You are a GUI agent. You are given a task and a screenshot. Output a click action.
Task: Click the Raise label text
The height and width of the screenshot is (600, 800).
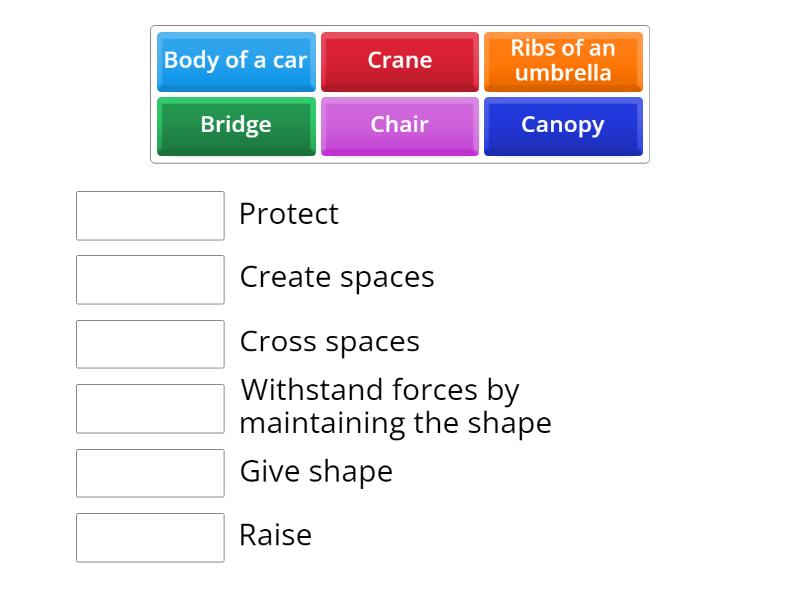pos(277,536)
